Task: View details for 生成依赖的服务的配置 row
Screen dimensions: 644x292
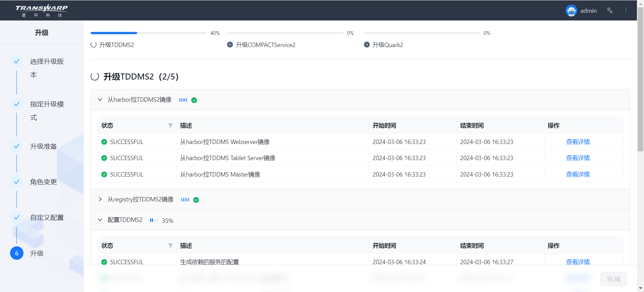Action: (x=578, y=262)
